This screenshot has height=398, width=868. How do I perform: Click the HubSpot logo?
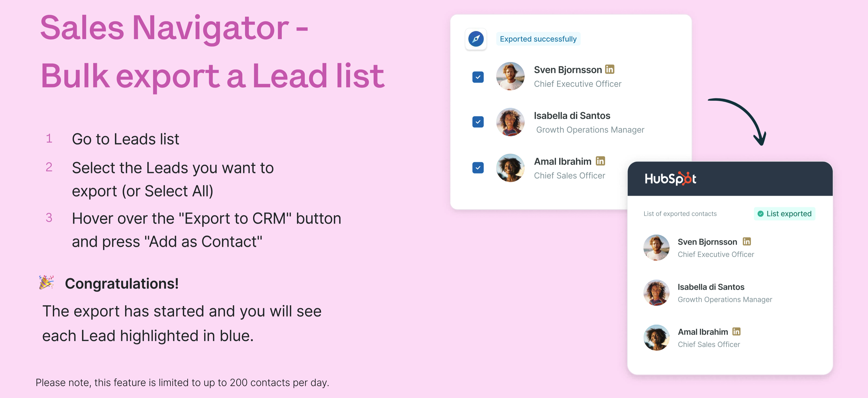point(670,179)
